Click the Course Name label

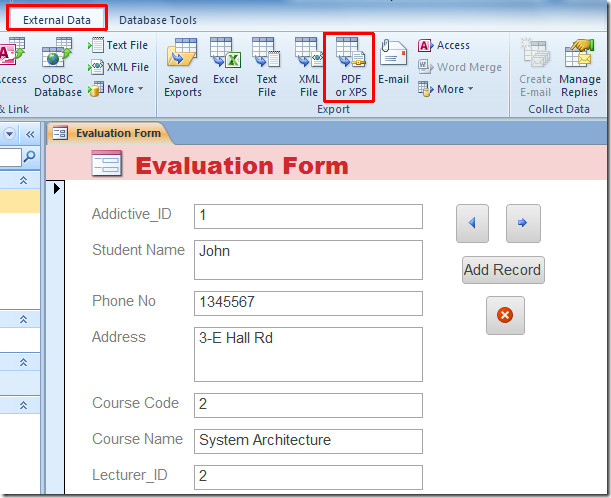click(137, 439)
